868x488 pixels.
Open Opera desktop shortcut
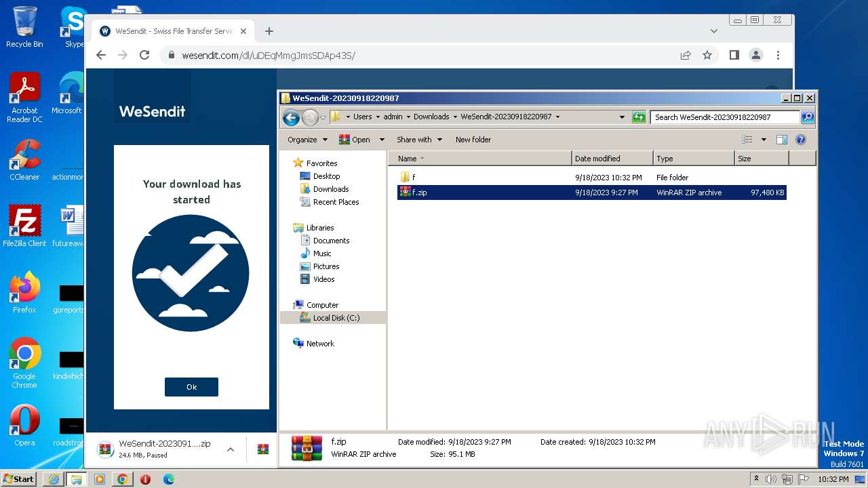[24, 426]
